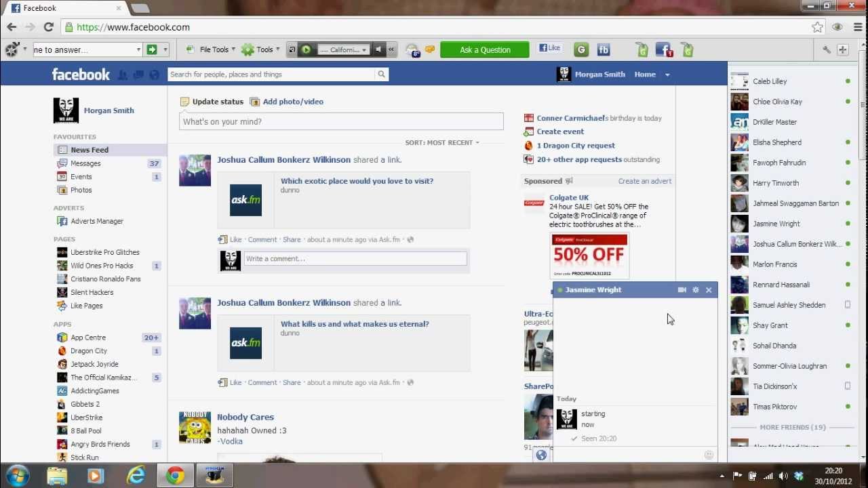Viewport: 868px width, 488px height.
Task: Close the Jasmine Wright chat window
Action: coord(709,290)
